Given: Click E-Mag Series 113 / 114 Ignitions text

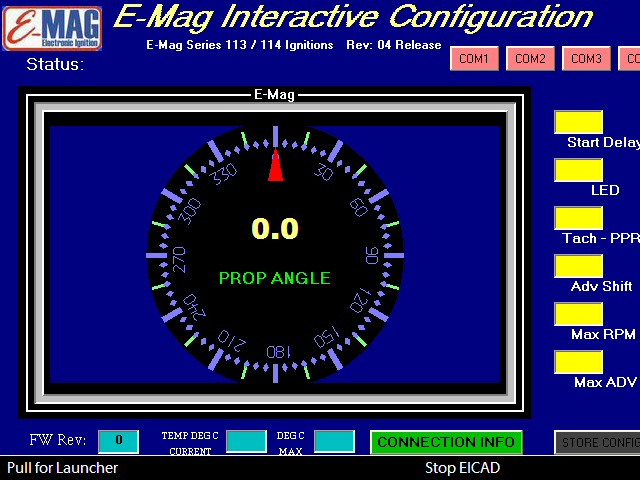Looking at the screenshot, I should coord(240,45).
